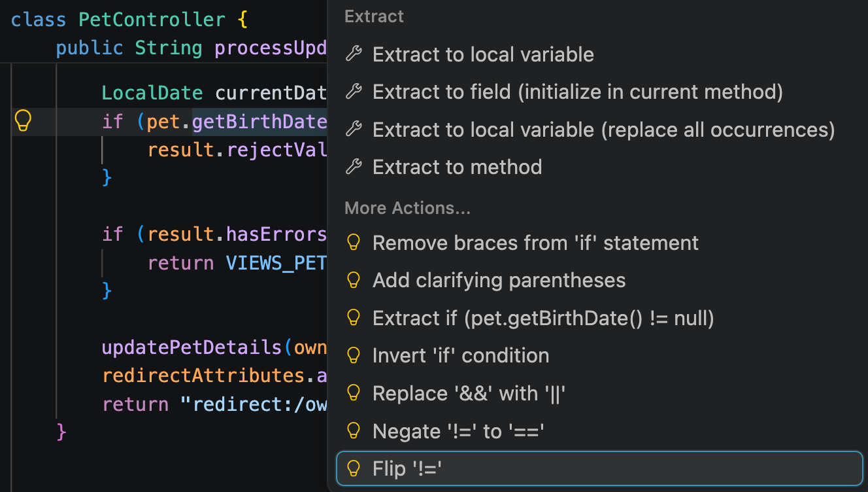Click 'public' keyword in method signature
The height and width of the screenshot is (492, 868).
90,48
